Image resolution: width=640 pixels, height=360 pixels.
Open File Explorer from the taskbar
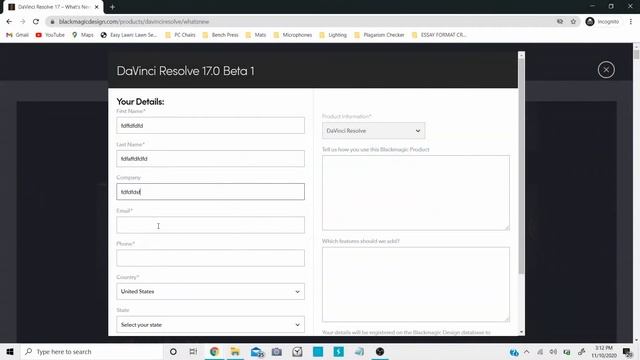pos(235,351)
